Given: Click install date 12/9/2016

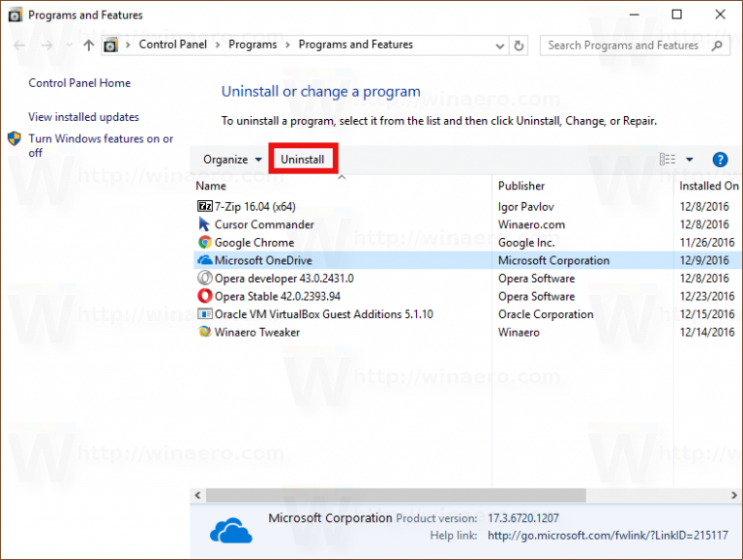Looking at the screenshot, I should 704,260.
